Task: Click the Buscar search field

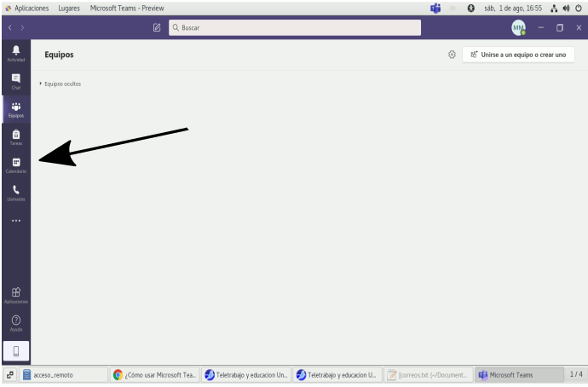Action: (295, 28)
